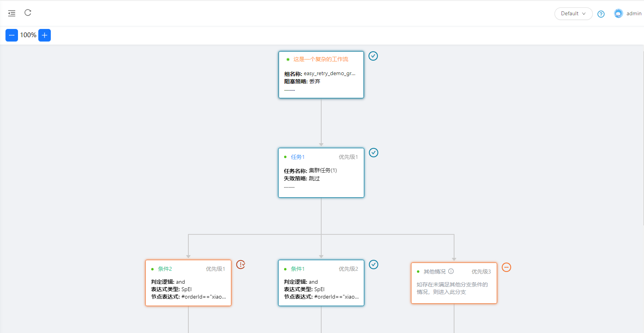Click the skipped minus icon beside 其他情况
This screenshot has height=333, width=644.
(x=506, y=267)
